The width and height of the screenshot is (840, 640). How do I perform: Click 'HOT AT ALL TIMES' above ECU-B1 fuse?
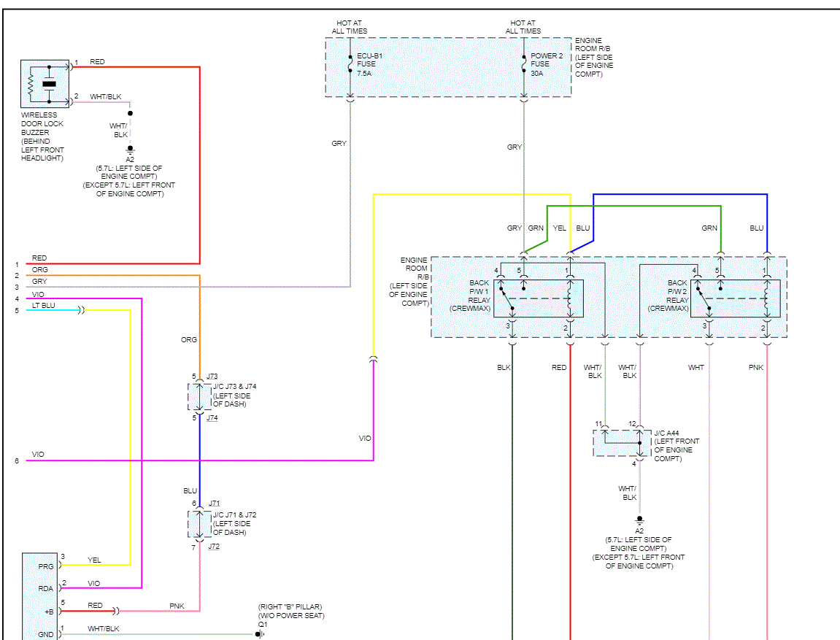(350, 27)
